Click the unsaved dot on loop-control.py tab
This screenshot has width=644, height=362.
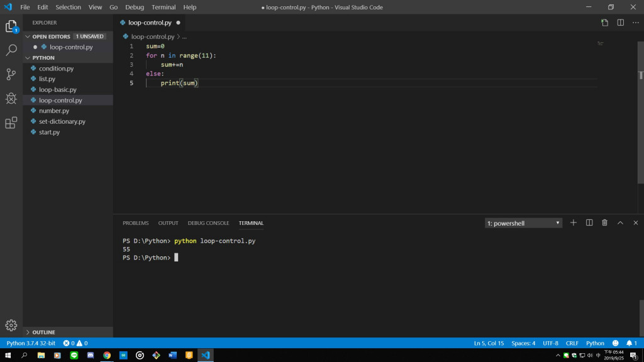(x=178, y=23)
